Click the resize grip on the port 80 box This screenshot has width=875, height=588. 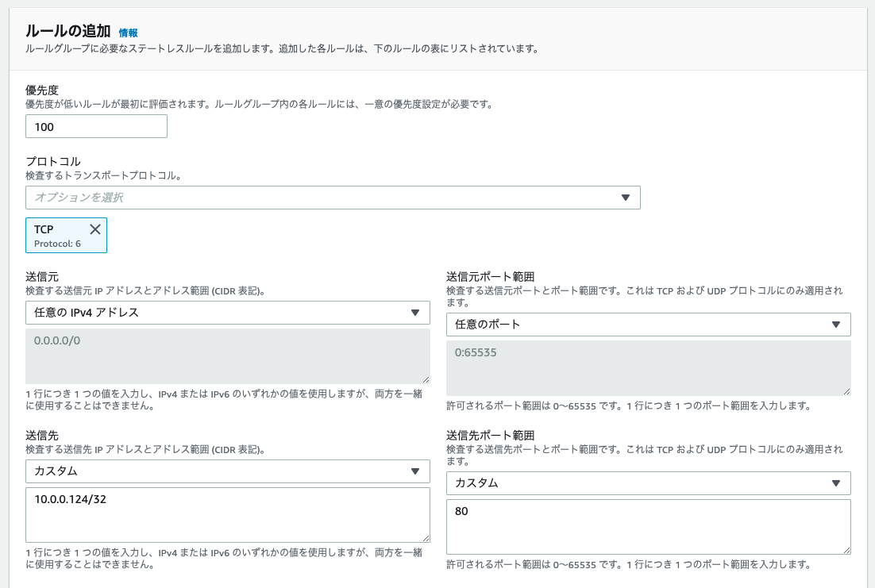pos(846,550)
